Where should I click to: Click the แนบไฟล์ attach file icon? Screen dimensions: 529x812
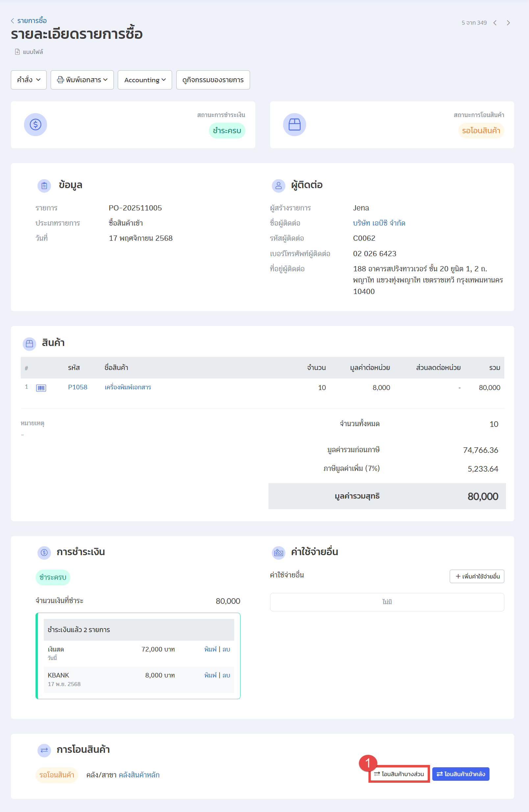(x=17, y=52)
